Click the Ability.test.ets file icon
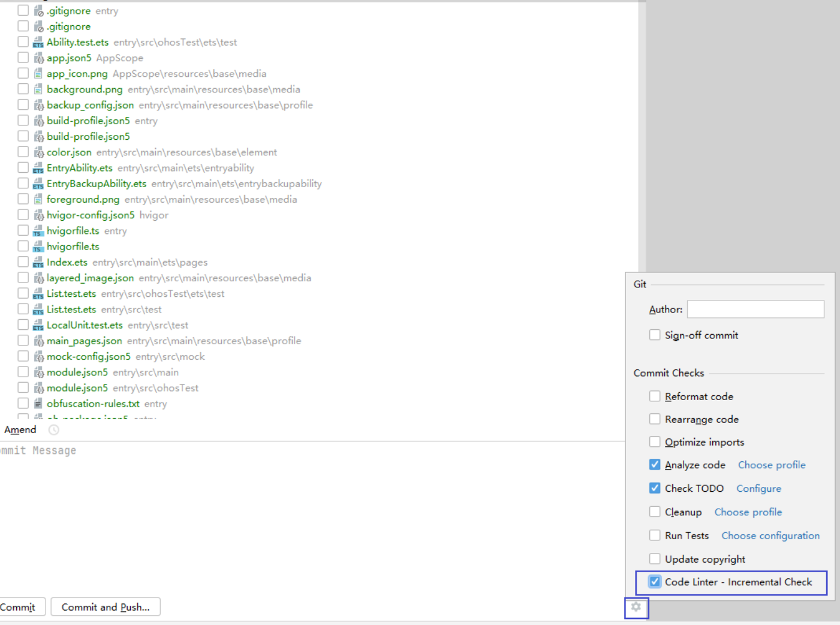Image resolution: width=840 pixels, height=625 pixels. (38, 43)
